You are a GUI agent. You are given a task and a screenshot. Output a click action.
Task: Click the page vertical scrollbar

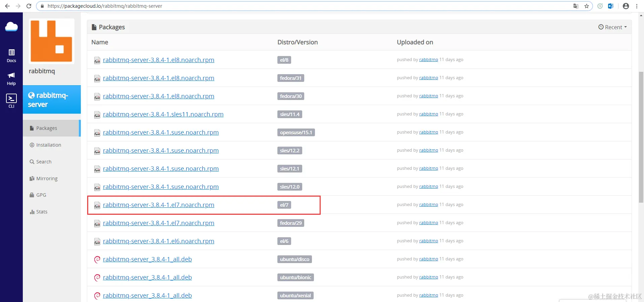click(641, 138)
